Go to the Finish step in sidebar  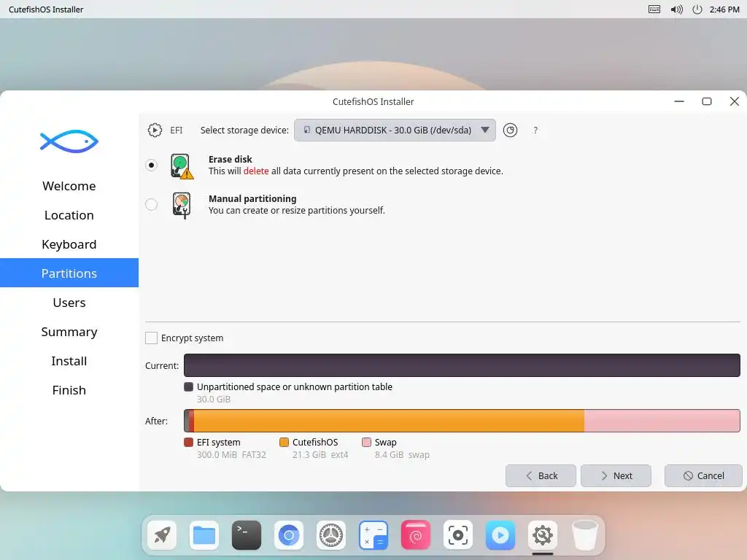(x=69, y=390)
